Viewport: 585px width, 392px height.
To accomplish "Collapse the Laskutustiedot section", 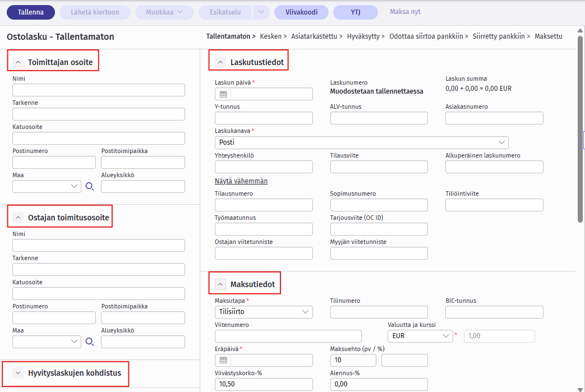I will (220, 62).
